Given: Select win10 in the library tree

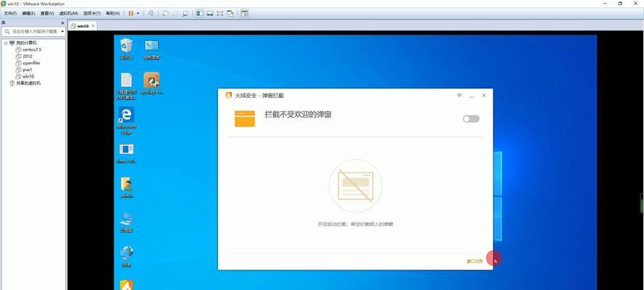Looking at the screenshot, I should 28,76.
